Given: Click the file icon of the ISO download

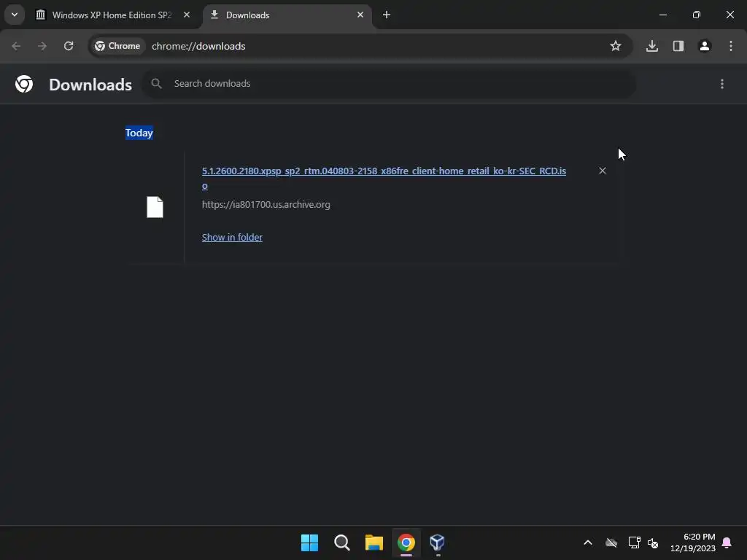Looking at the screenshot, I should 155,207.
